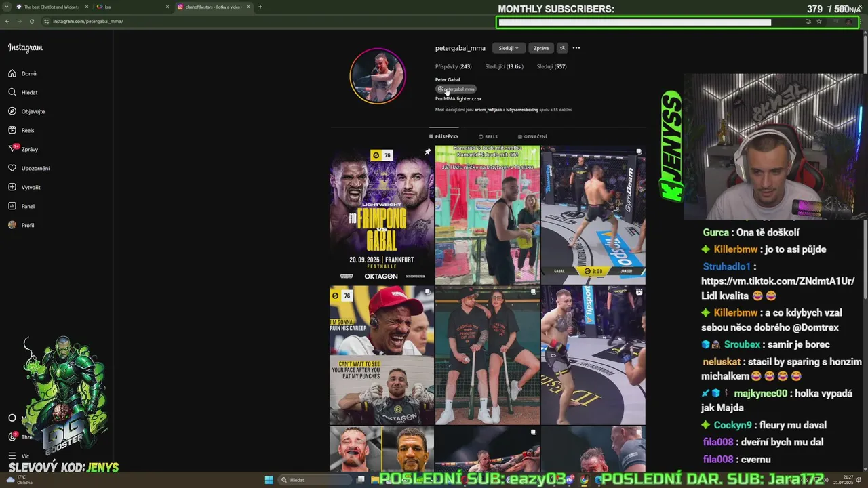The image size is (868, 488).
Task: Open lukysamekboxing mutual follower link
Action: [522, 109]
